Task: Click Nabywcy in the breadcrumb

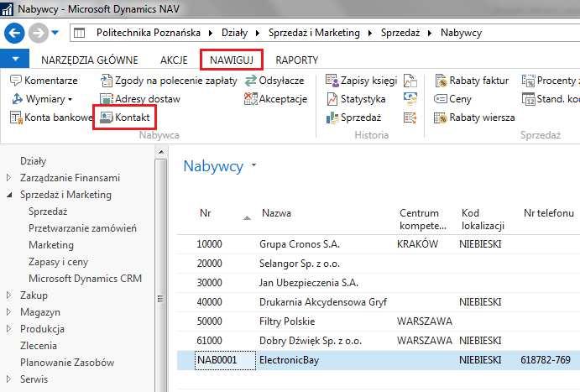Action: (x=461, y=33)
